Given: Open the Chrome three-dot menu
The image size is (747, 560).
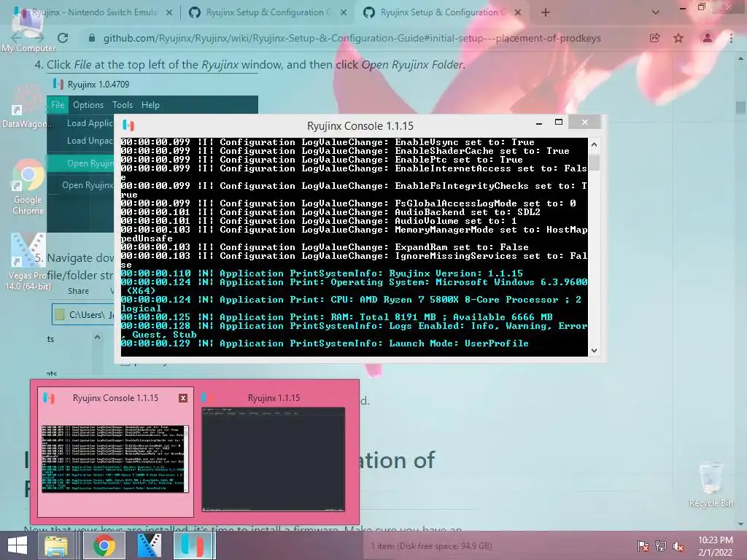Looking at the screenshot, I should (731, 38).
